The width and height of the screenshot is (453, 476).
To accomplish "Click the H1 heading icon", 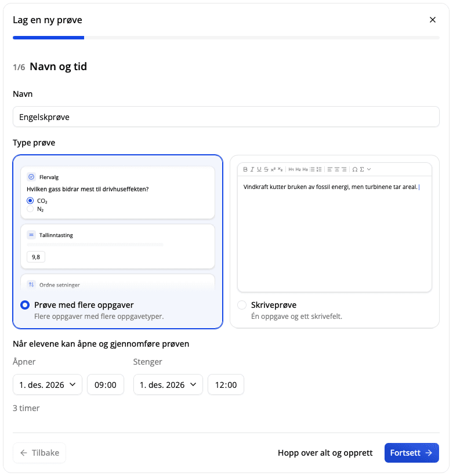I will click(291, 169).
